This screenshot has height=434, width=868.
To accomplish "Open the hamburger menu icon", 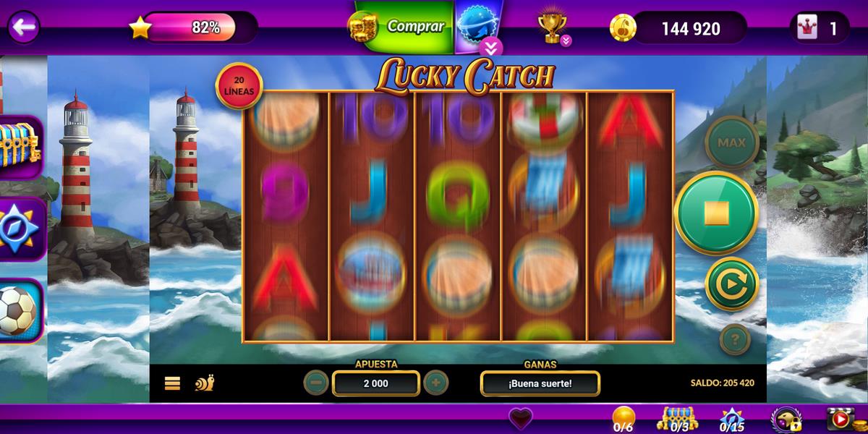I will [x=172, y=383].
